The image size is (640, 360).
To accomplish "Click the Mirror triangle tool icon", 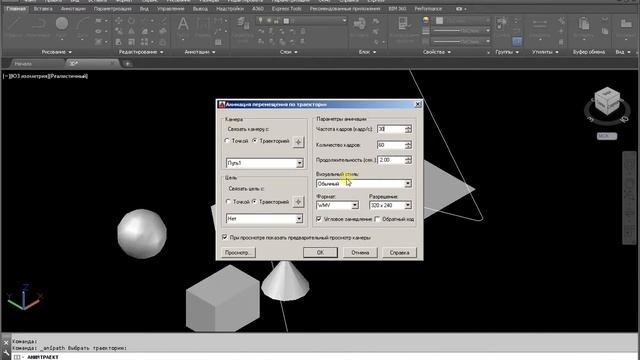I will pos(131,31).
